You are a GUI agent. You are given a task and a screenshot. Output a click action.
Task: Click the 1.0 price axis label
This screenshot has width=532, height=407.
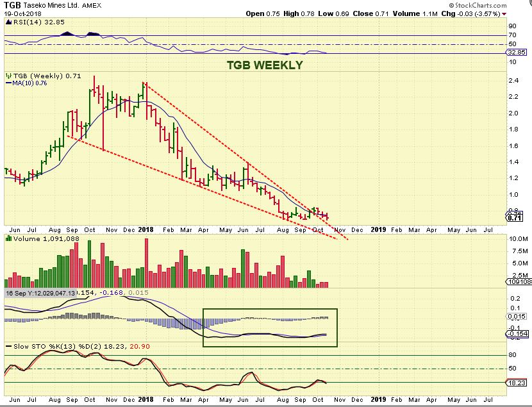[513, 194]
